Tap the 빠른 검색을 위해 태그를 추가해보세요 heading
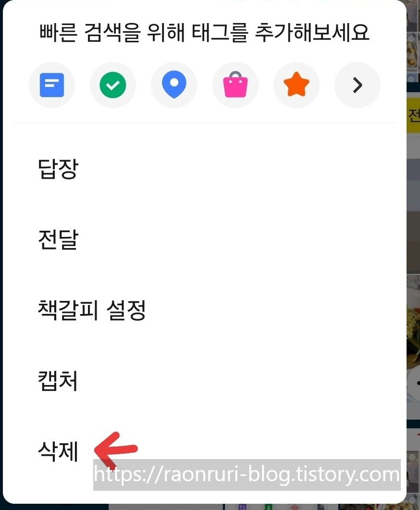This screenshot has height=510, width=420. coord(205,33)
